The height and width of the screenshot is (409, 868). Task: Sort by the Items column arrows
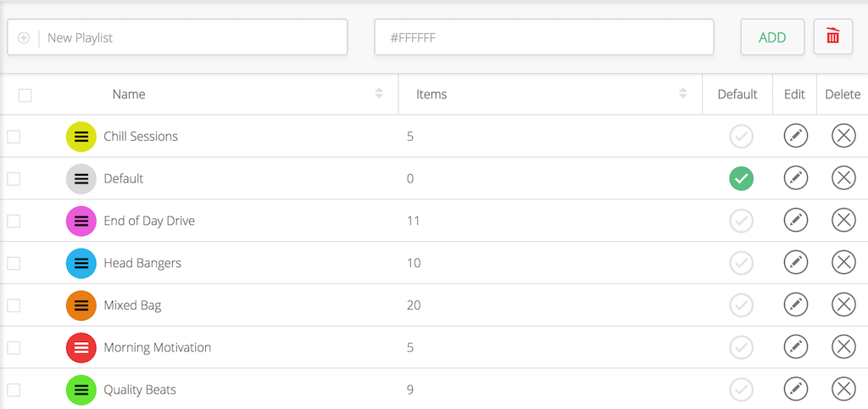(683, 93)
